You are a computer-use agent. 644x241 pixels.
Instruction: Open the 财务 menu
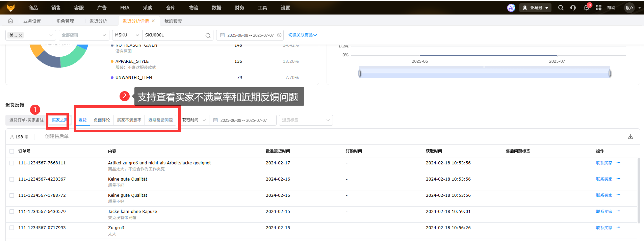[239, 8]
